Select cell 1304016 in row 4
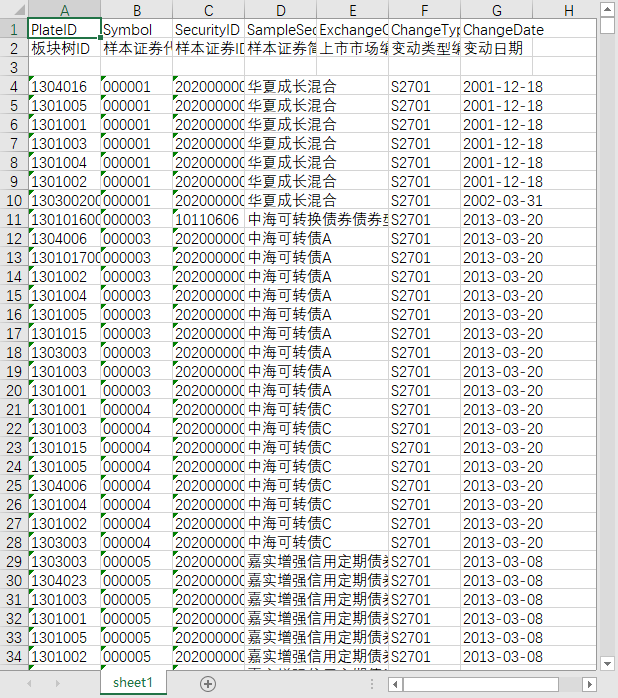 (65, 86)
